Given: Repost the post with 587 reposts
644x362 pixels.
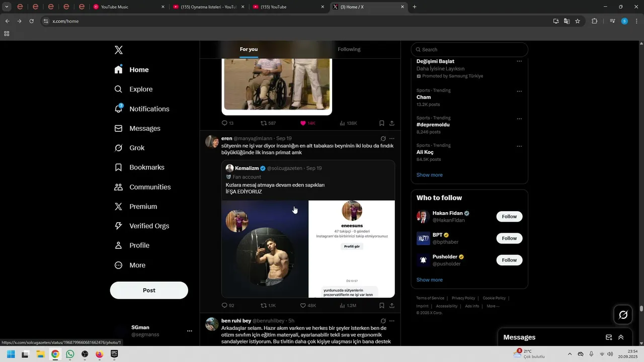Looking at the screenshot, I should (268, 123).
